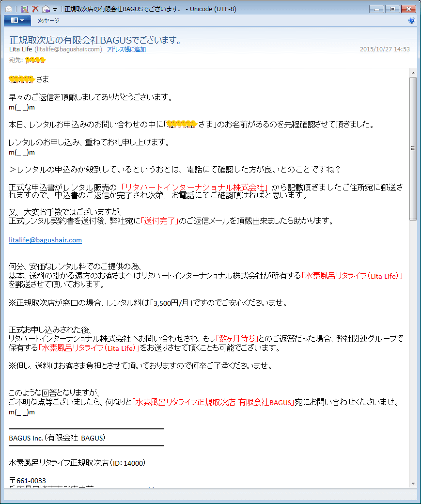Select the メッセージ ribbon tab
The height and width of the screenshot is (504, 421).
pyautogui.click(x=48, y=20)
